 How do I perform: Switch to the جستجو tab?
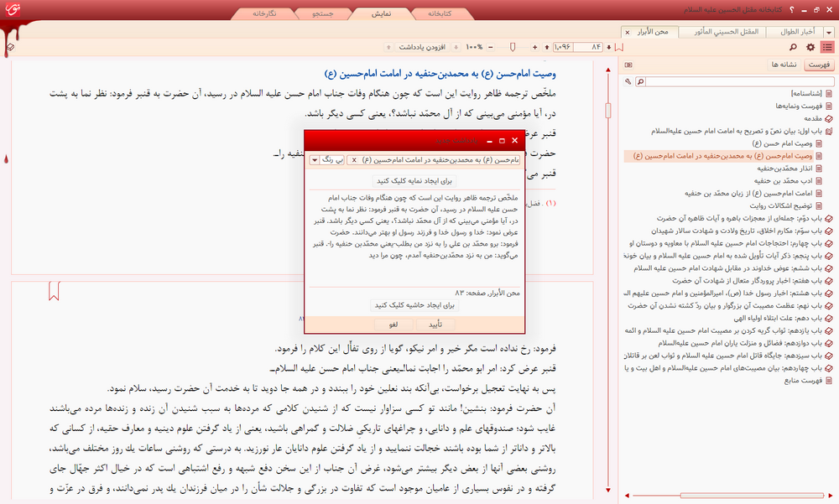(323, 14)
